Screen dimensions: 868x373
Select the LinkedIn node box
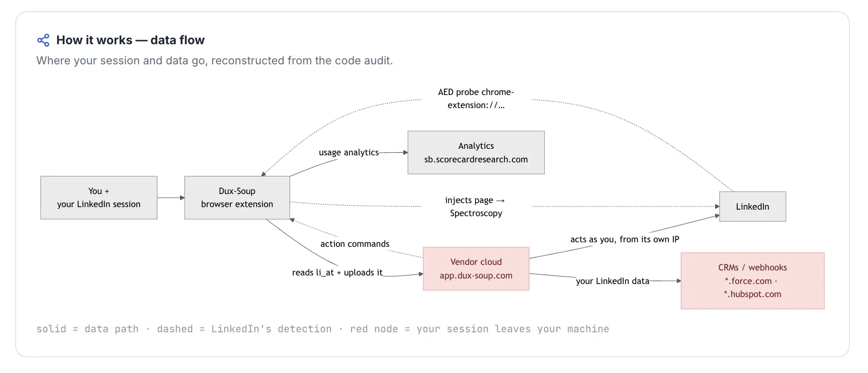752,206
